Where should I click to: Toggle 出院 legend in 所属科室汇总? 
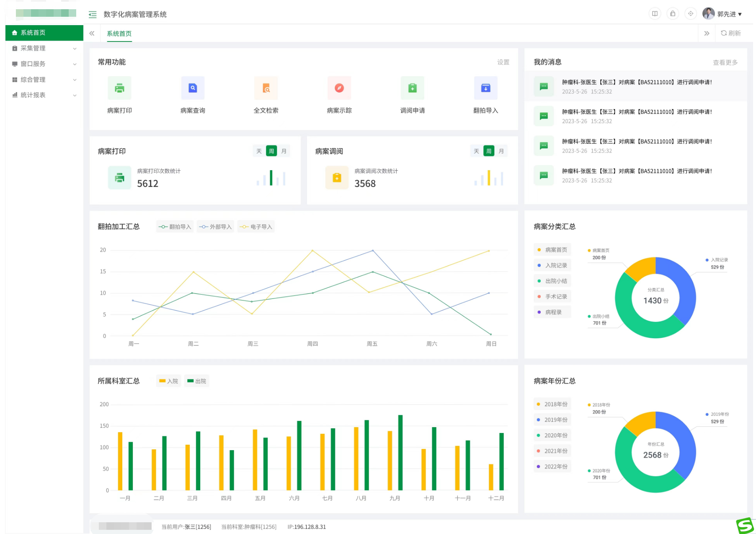click(196, 381)
